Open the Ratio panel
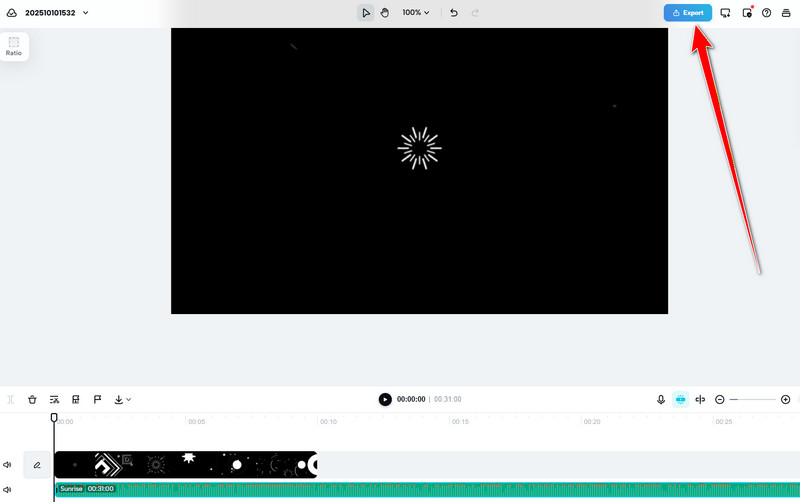Viewport: 800px width, 502px height. 14,46
